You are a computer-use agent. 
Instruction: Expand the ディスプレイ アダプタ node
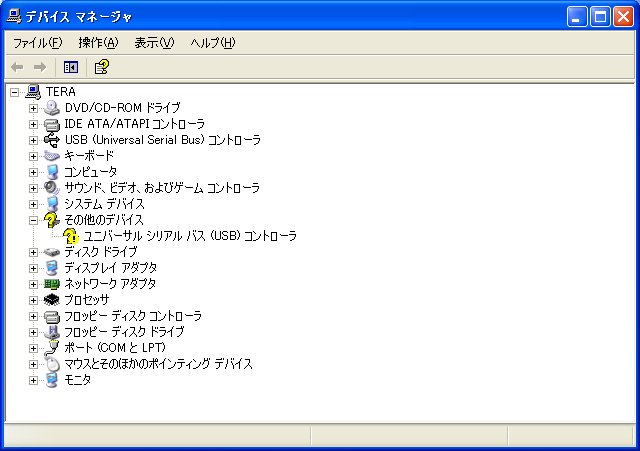click(x=33, y=269)
